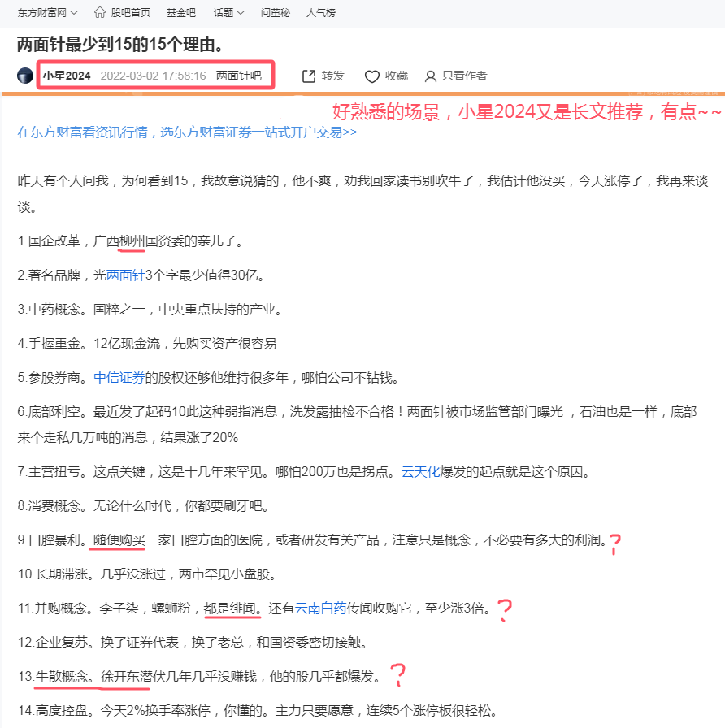Go to 股吧首页 in navigation
The image size is (725, 728).
point(131,12)
